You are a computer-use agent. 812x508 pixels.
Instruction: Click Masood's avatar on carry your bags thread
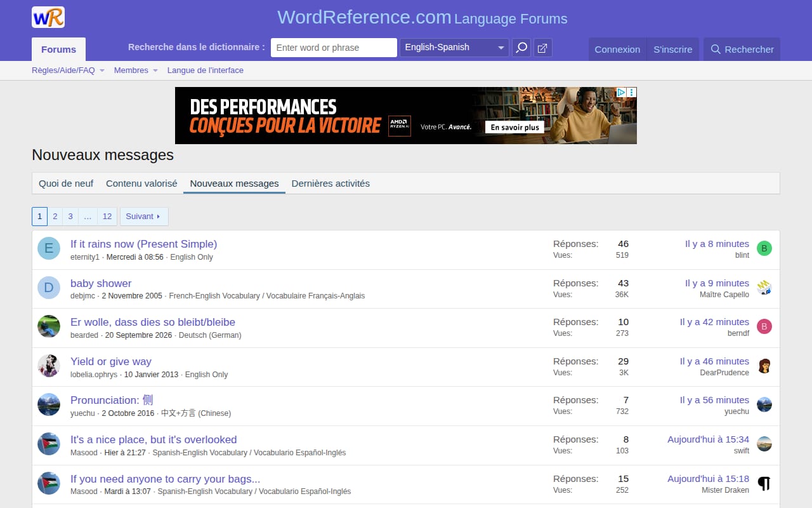(49, 484)
